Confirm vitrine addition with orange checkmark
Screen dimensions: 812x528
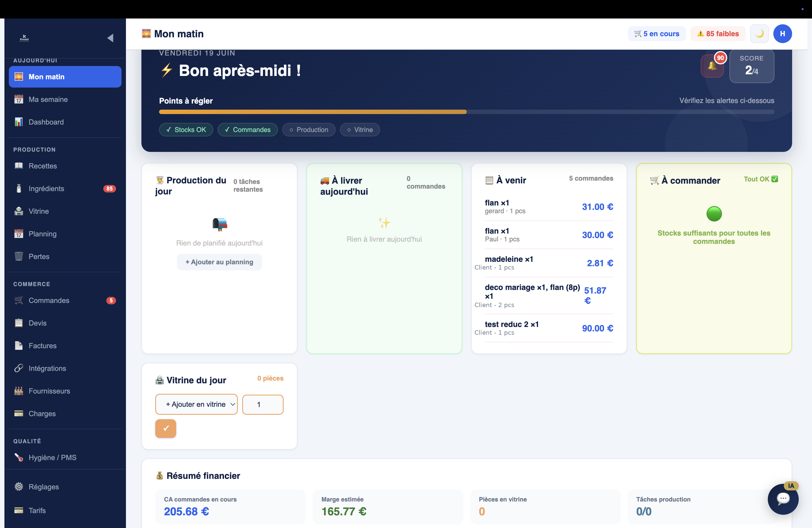click(x=166, y=428)
